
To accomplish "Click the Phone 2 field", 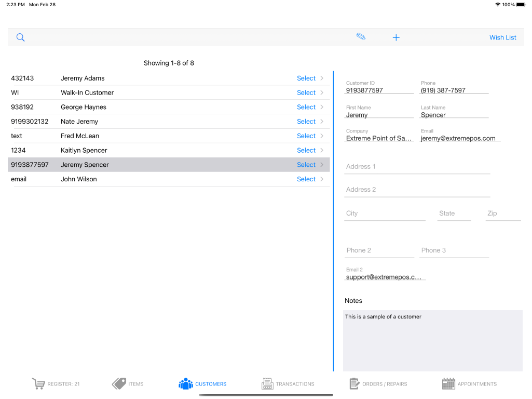I will (380, 250).
